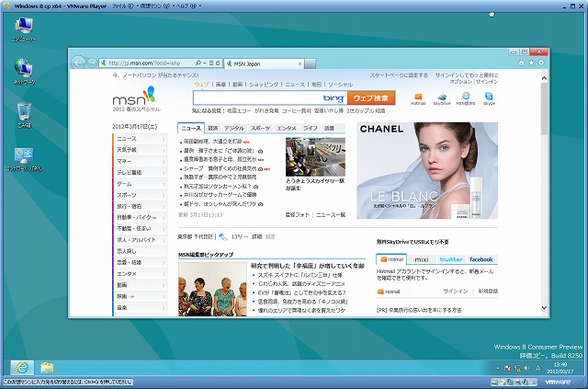Open IE Favorites star icon
This screenshot has width=588, height=389.
531,63
